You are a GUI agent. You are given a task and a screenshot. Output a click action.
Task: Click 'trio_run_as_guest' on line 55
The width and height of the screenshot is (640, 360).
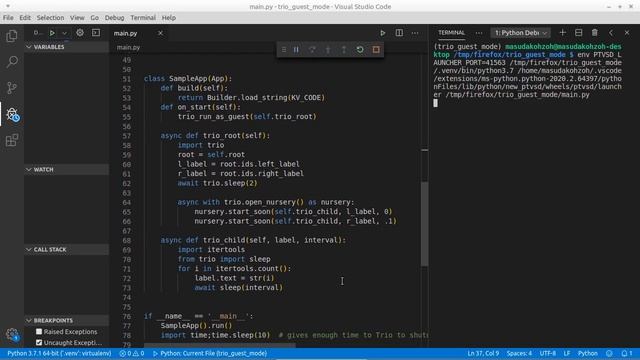pos(213,117)
